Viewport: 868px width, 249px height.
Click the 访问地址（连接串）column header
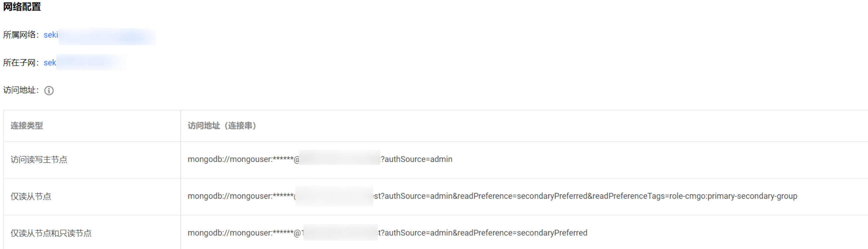[222, 126]
